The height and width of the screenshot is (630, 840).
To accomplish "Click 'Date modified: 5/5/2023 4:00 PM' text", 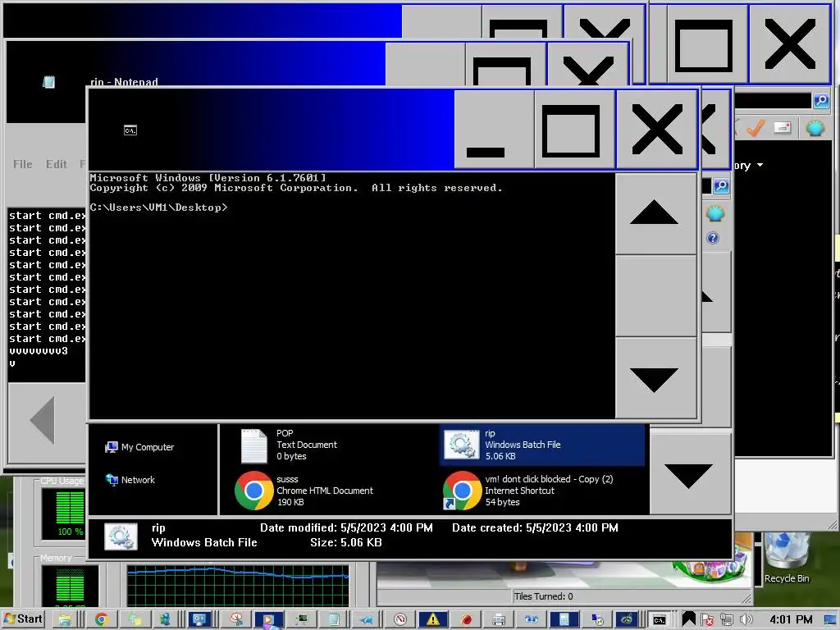I will 346,527.
